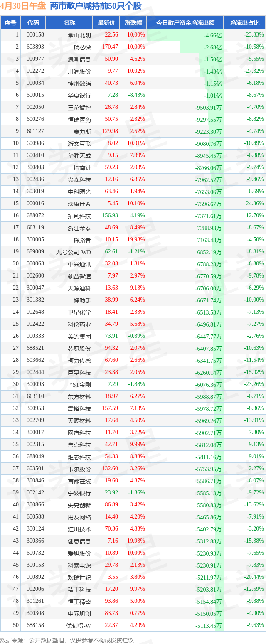Select the name 中科曙光
The width and height of the screenshot is (266, 644).
point(79,192)
